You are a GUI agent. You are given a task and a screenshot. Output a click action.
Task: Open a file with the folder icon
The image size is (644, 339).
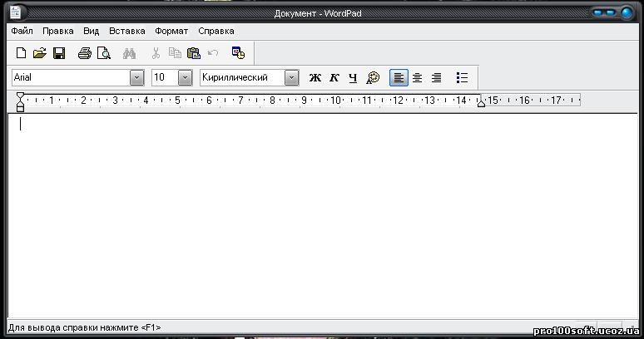[40, 53]
